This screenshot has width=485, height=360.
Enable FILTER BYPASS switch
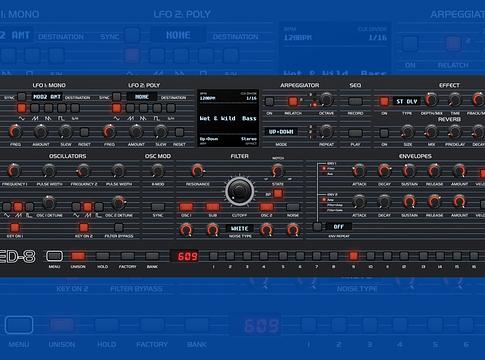coord(119,228)
